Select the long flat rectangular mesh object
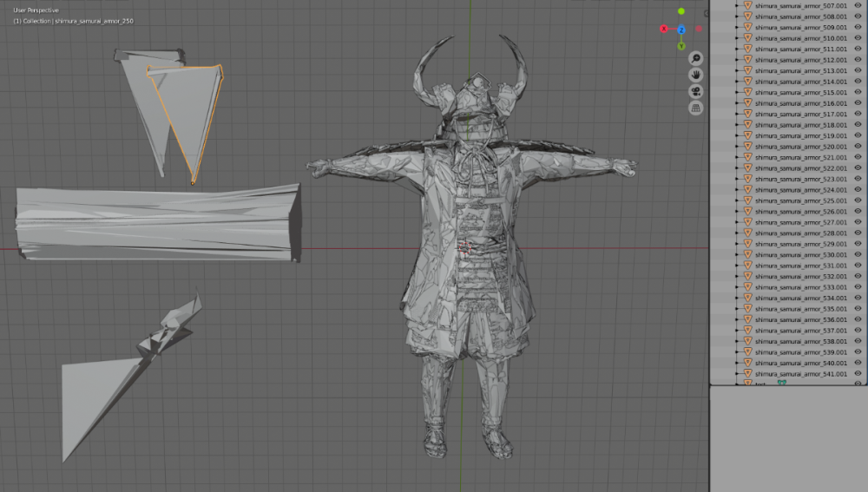 click(156, 223)
